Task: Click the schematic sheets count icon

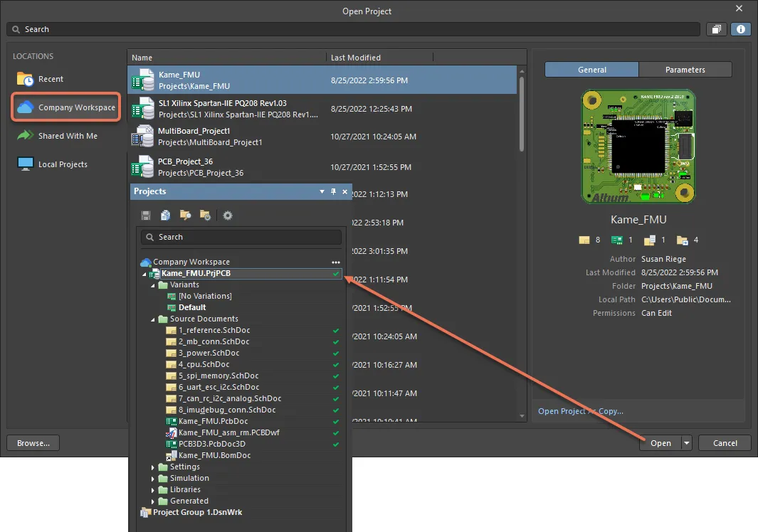Action: [x=584, y=240]
